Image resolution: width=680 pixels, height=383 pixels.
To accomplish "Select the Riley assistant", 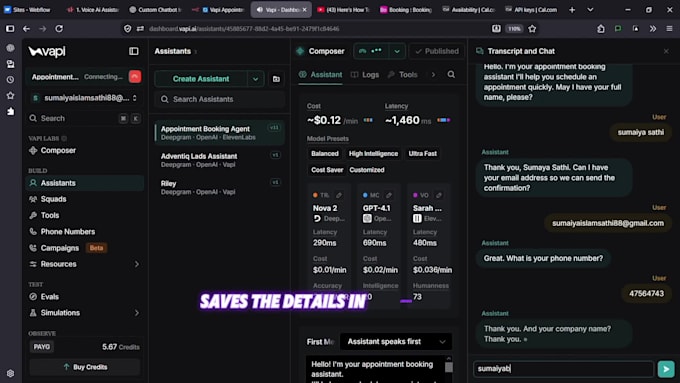I will coord(219,187).
